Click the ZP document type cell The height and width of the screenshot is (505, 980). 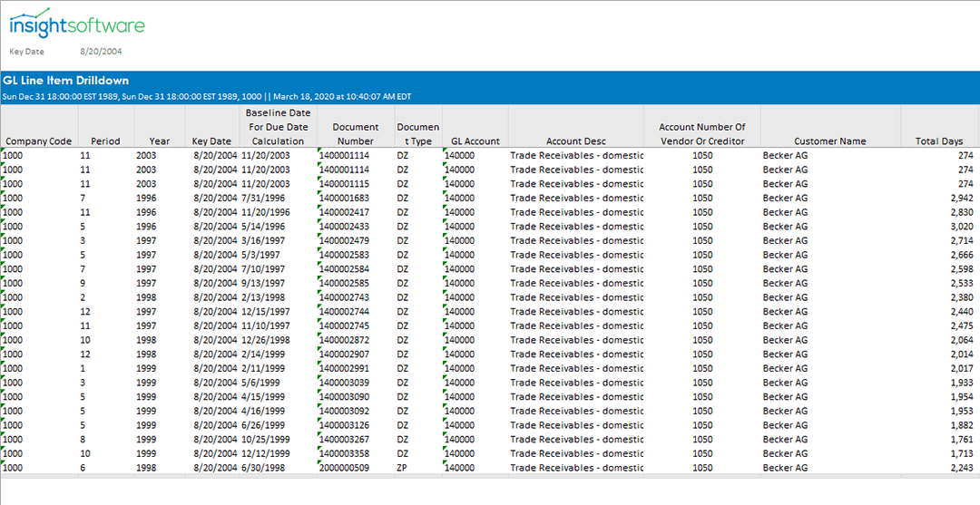(403, 468)
